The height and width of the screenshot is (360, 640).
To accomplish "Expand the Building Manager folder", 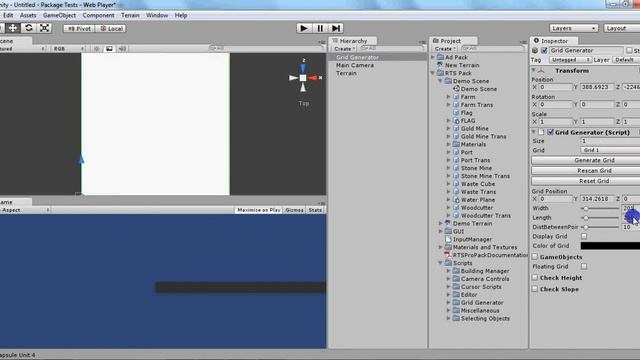I will tap(449, 271).
